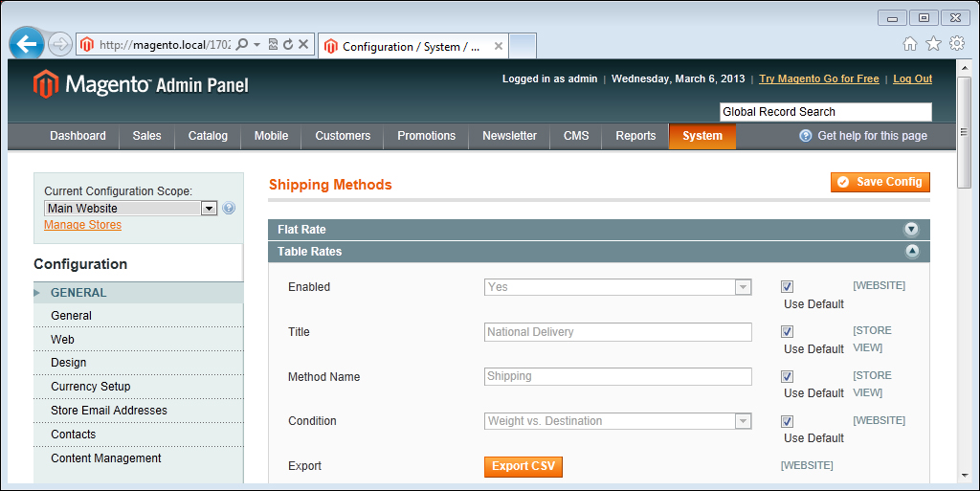The image size is (980, 491).
Task: Click the Export CSV button
Action: (523, 466)
